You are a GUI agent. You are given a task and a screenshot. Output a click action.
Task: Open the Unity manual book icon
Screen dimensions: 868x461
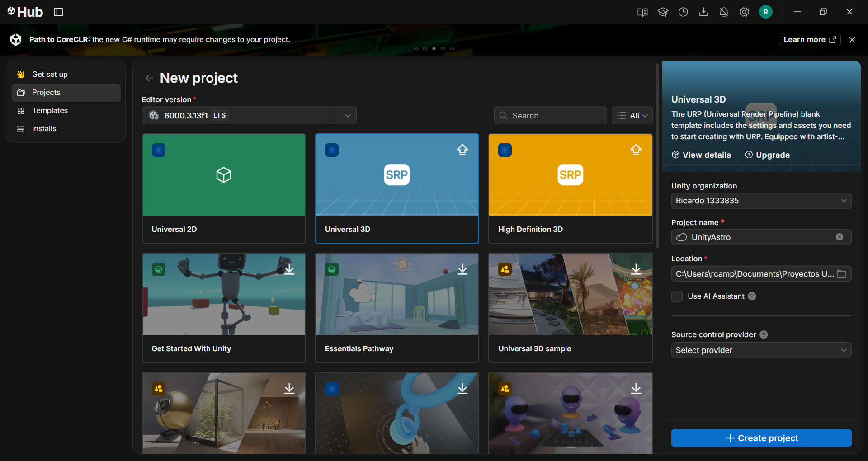pyautogui.click(x=642, y=12)
